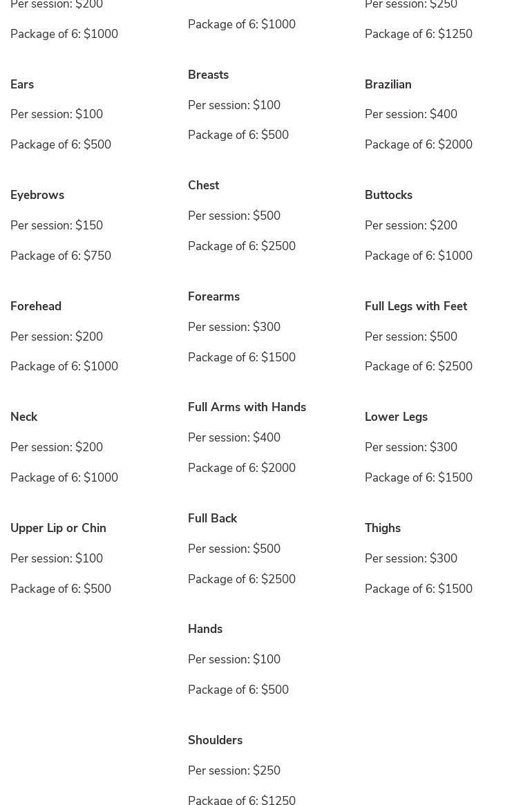Screen dimensions: 532x805
Task: Click the Chest section title
Action: [x=203, y=185]
